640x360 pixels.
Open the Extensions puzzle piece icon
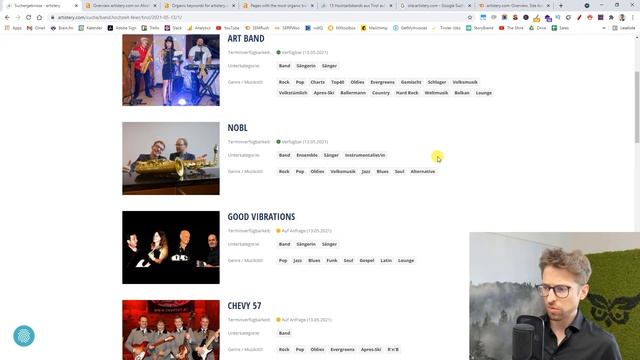click(x=611, y=18)
